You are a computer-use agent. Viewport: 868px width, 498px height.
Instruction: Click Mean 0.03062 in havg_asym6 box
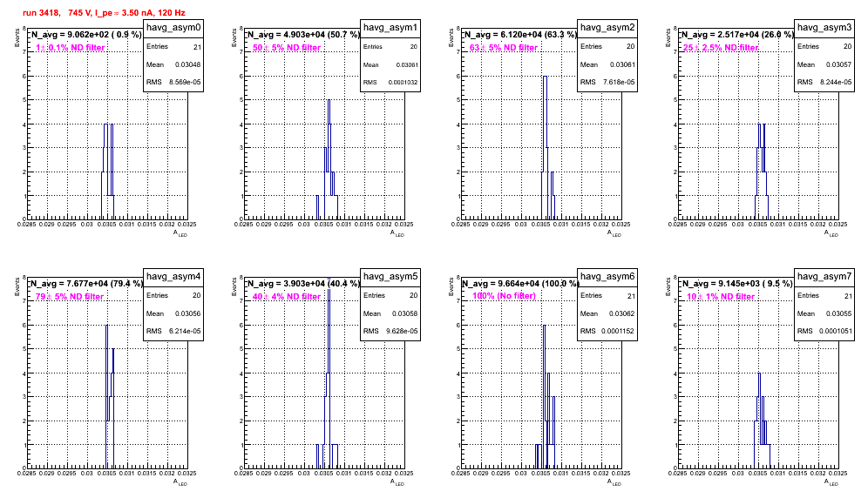click(607, 313)
